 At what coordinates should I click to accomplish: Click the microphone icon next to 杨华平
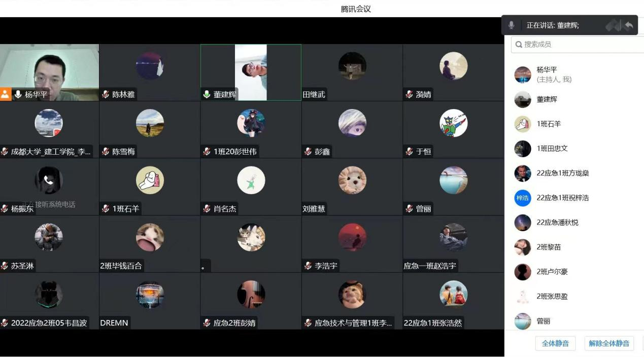click(x=18, y=94)
